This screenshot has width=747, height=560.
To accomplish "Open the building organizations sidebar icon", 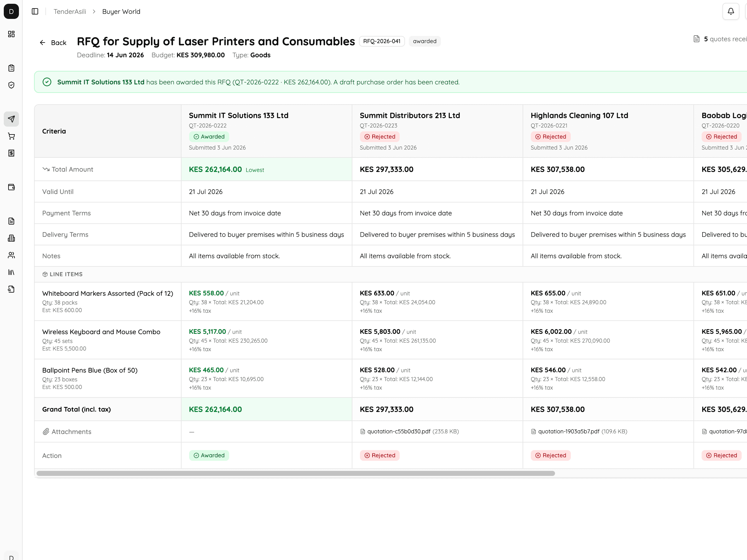I will point(11,238).
